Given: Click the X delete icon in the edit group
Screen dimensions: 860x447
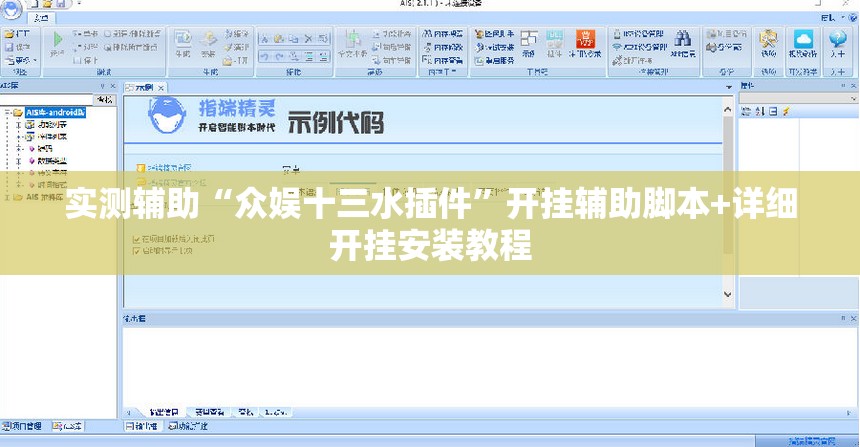Looking at the screenshot, I should point(309,39).
